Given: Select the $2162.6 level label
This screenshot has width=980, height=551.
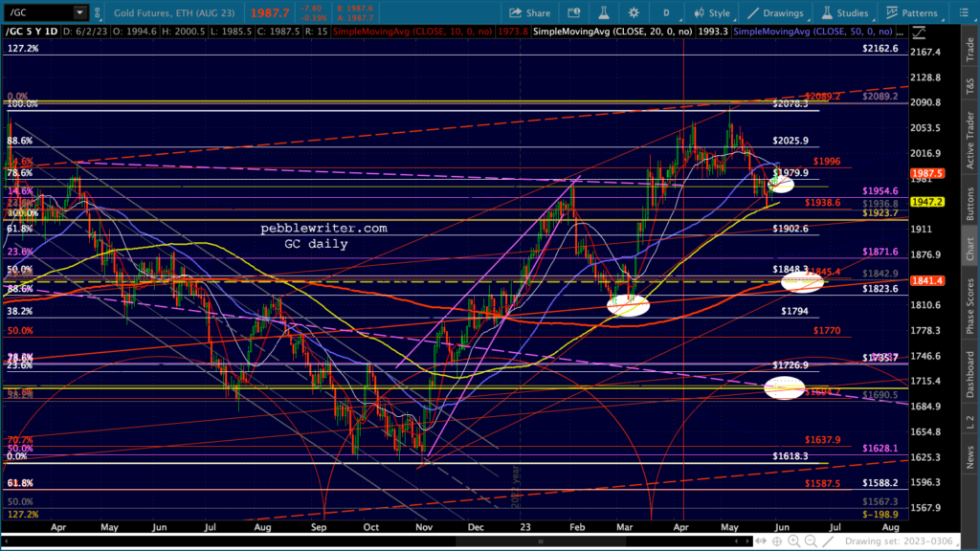Looking at the screenshot, I should click(880, 48).
